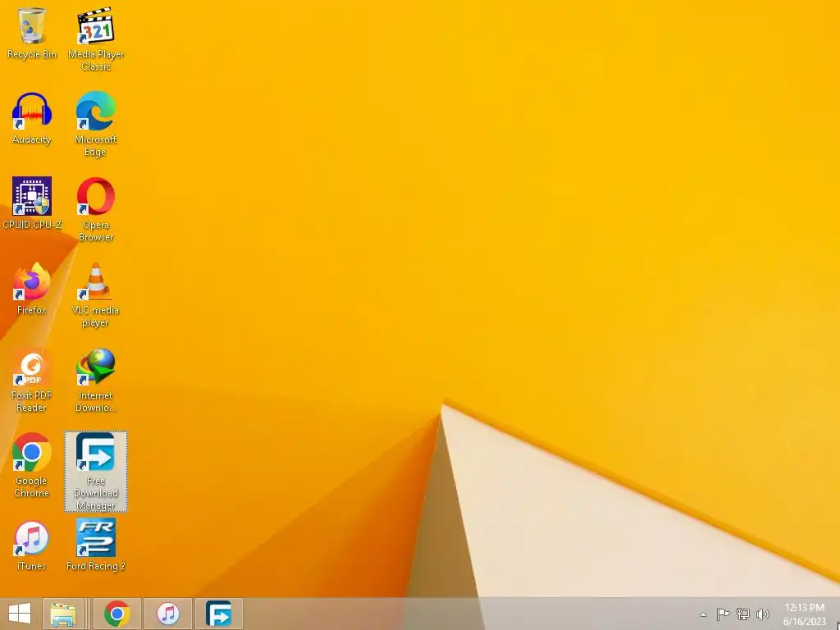Open File Explorer from the taskbar
Screen dimensions: 840x630
coord(63,614)
